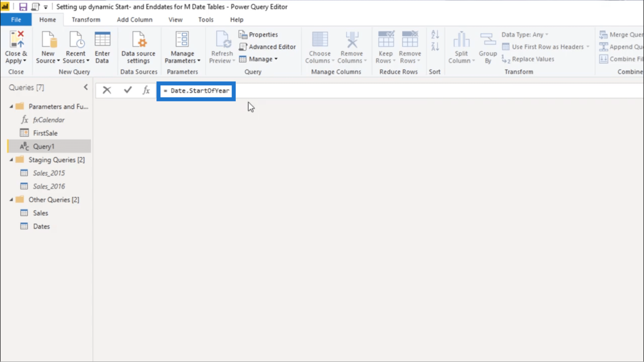This screenshot has height=362, width=644.
Task: Click the fx insert step icon
Action: pos(146,90)
